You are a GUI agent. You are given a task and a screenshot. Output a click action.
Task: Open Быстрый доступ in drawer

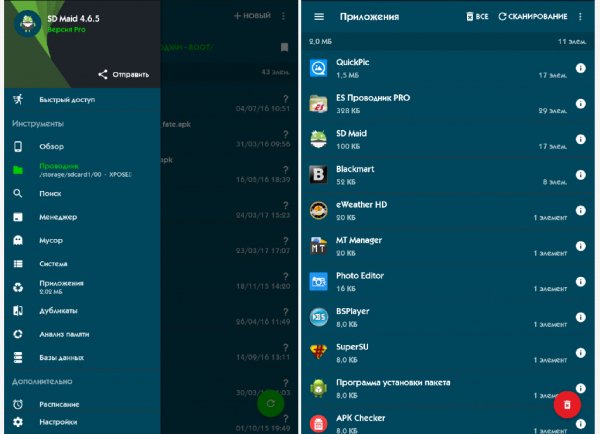click(82, 100)
